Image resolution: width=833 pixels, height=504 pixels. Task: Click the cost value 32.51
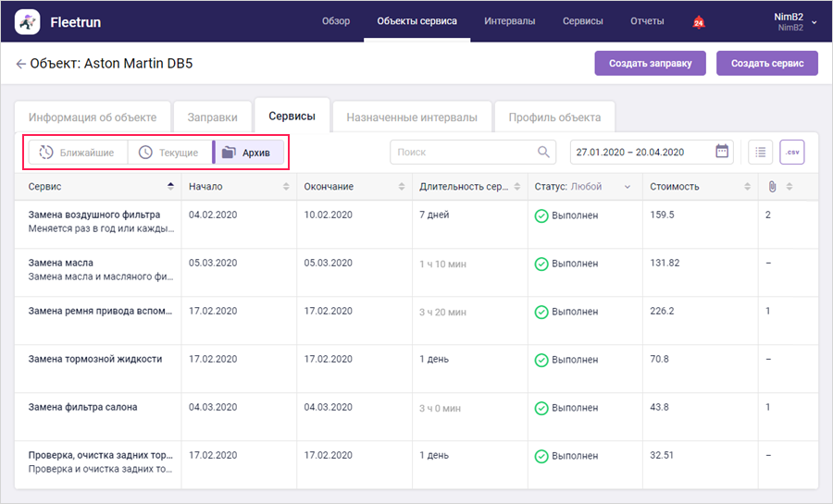point(662,455)
